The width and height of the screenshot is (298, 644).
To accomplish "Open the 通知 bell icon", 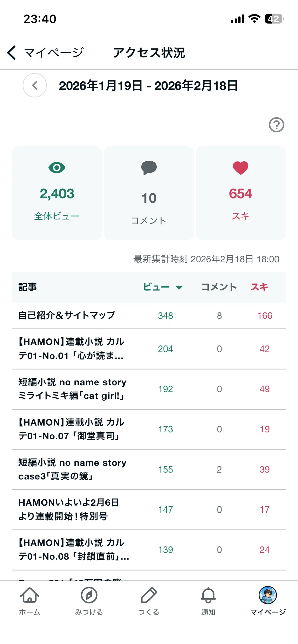I will point(208,595).
